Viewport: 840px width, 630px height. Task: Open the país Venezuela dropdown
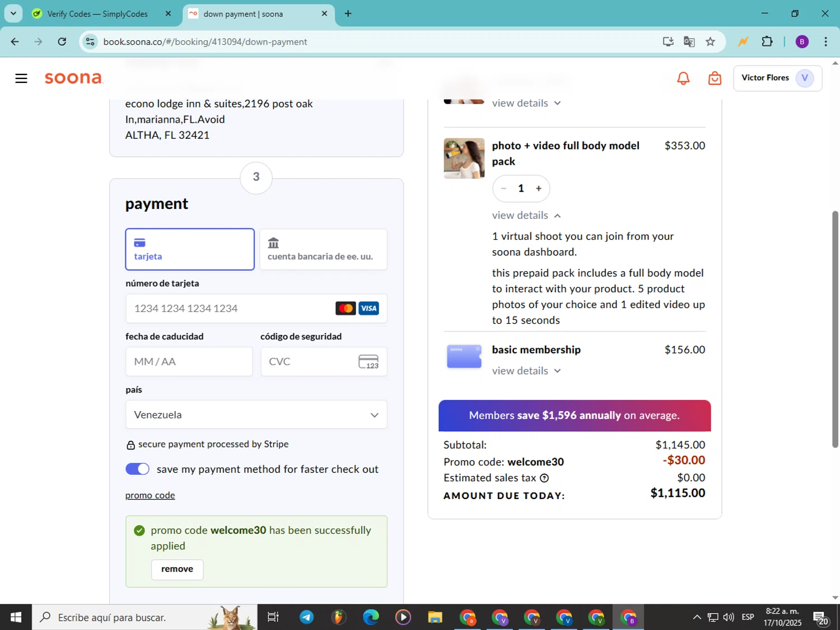click(256, 415)
